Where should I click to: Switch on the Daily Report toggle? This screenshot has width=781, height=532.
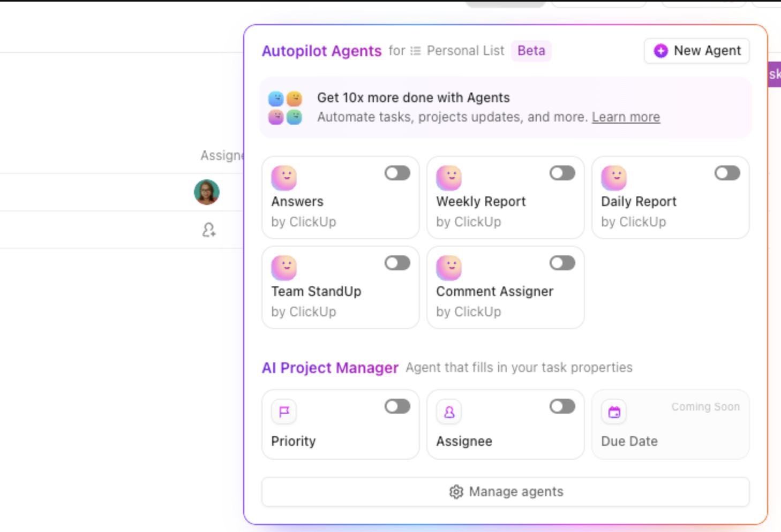point(727,173)
